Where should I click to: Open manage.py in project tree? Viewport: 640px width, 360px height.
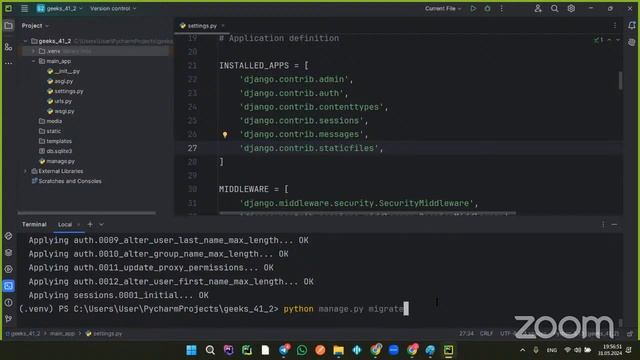point(57,161)
